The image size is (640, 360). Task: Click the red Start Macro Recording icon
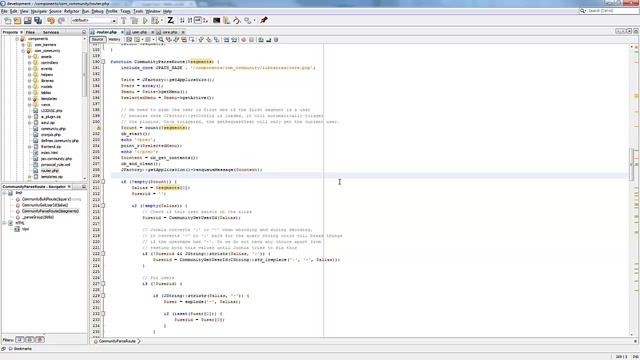(x=243, y=40)
